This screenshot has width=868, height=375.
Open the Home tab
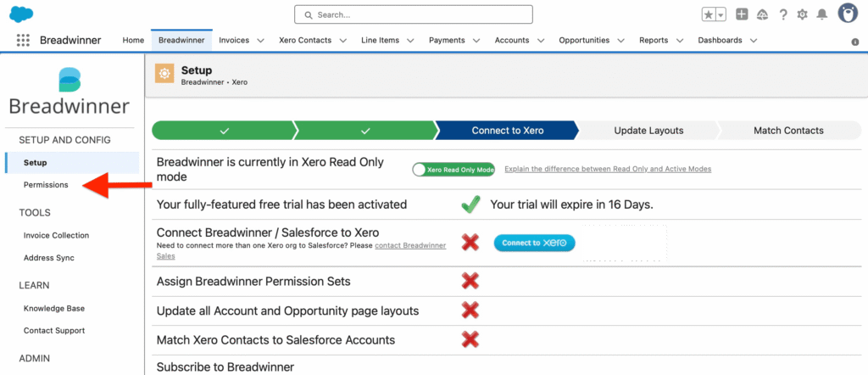(x=133, y=41)
